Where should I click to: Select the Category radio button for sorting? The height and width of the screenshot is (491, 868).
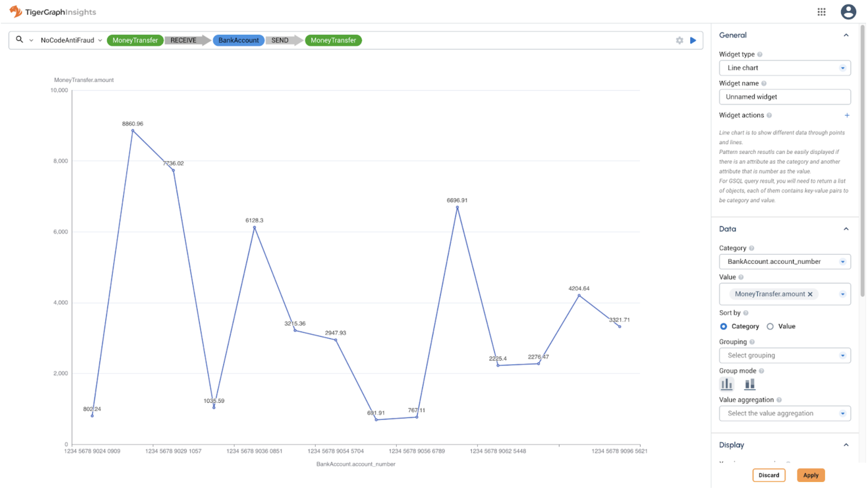(723, 326)
